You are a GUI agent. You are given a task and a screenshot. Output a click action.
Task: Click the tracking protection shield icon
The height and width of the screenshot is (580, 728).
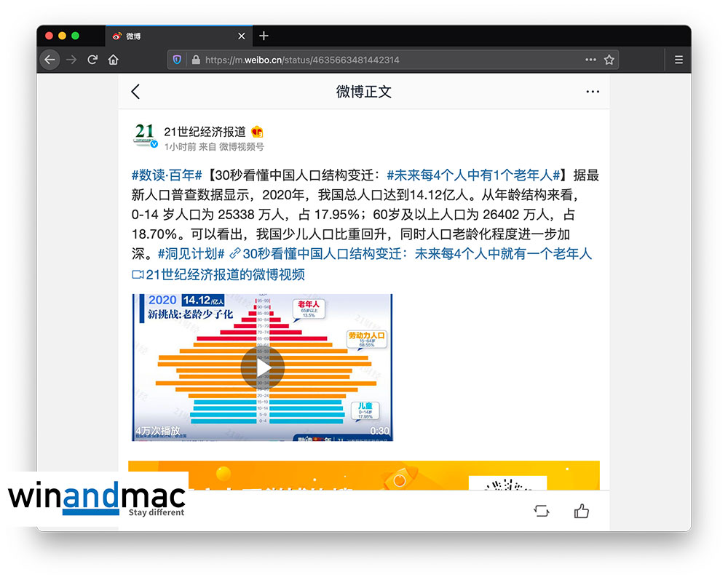pyautogui.click(x=177, y=60)
